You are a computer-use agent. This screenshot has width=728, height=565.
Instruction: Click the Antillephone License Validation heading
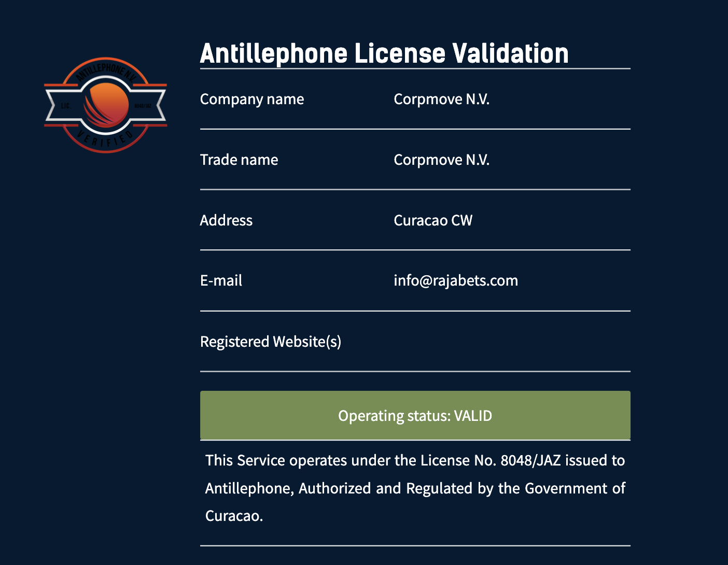pos(384,53)
